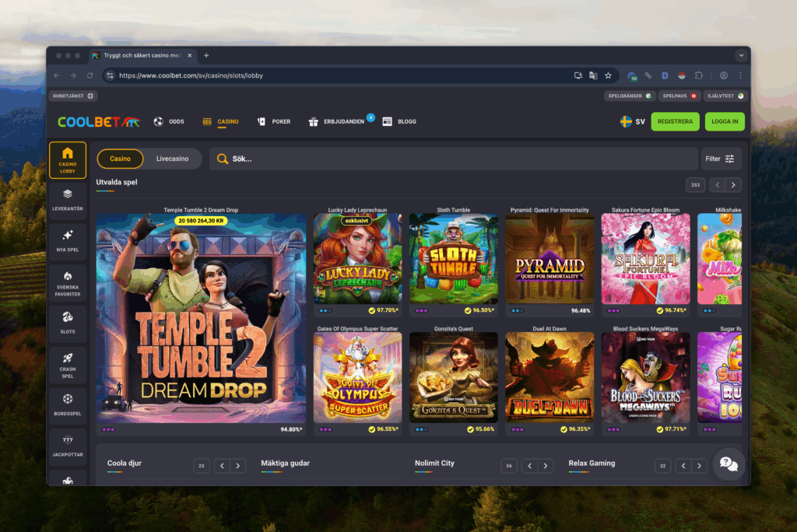797x532 pixels.
Task: Show previous Relax Gaming games
Action: 683,466
